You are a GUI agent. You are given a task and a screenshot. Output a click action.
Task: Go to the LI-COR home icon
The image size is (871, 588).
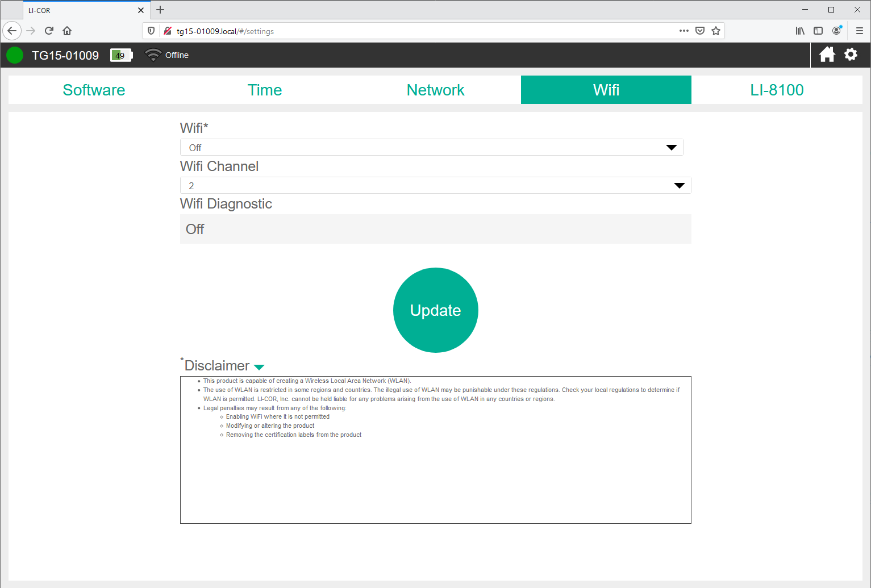coord(827,55)
